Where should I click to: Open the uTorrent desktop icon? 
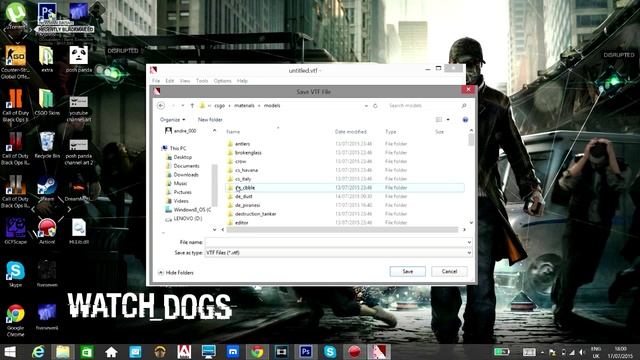[x=16, y=17]
